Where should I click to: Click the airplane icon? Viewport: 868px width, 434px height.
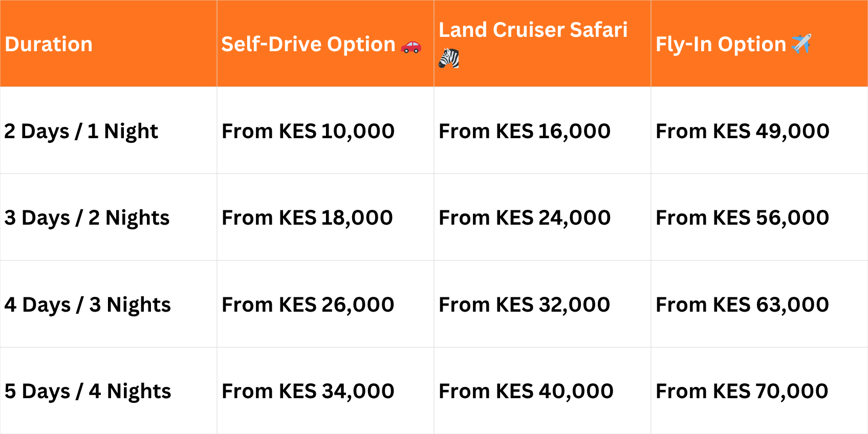tap(801, 44)
